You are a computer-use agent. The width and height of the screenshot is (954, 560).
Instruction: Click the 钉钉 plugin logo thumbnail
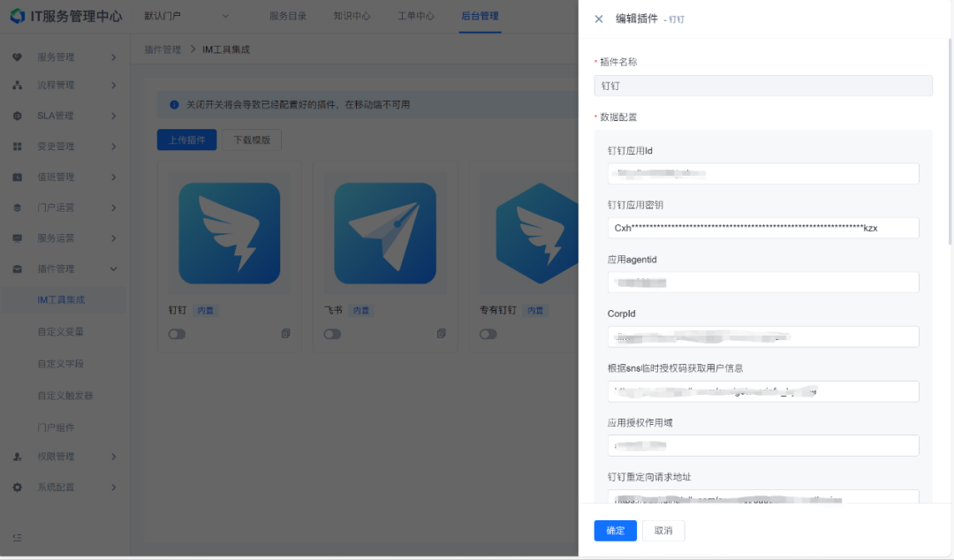coord(230,233)
